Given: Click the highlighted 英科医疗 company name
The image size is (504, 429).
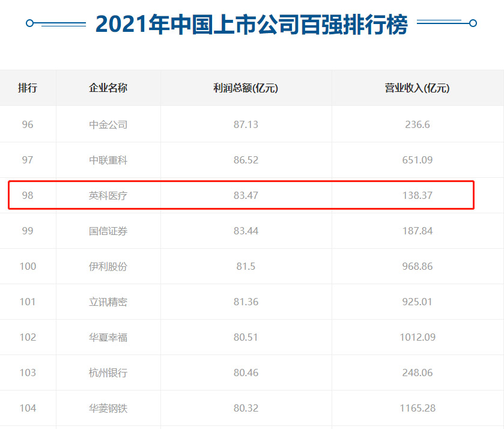Looking at the screenshot, I should coord(108,195).
